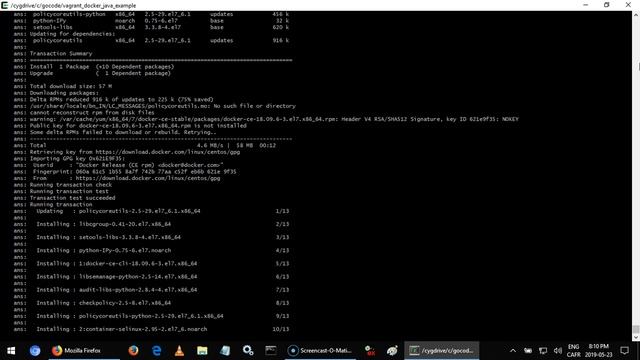This screenshot has width=640, height=360.
Task: Open the gears settings app icon
Action: 248,351
